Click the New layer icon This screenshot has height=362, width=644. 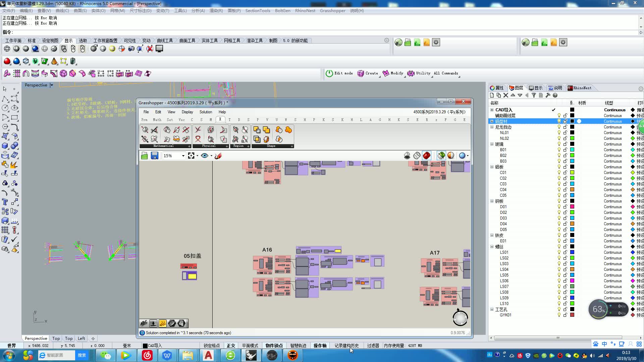492,95
